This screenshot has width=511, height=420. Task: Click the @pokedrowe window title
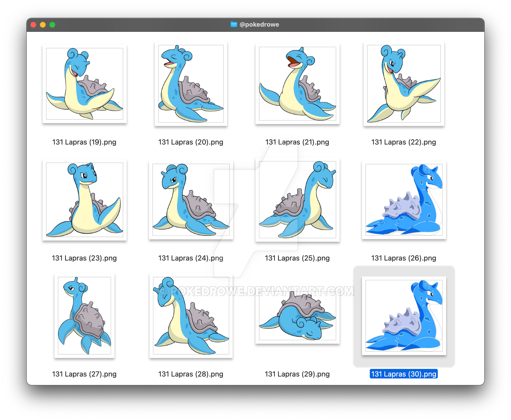pos(259,24)
